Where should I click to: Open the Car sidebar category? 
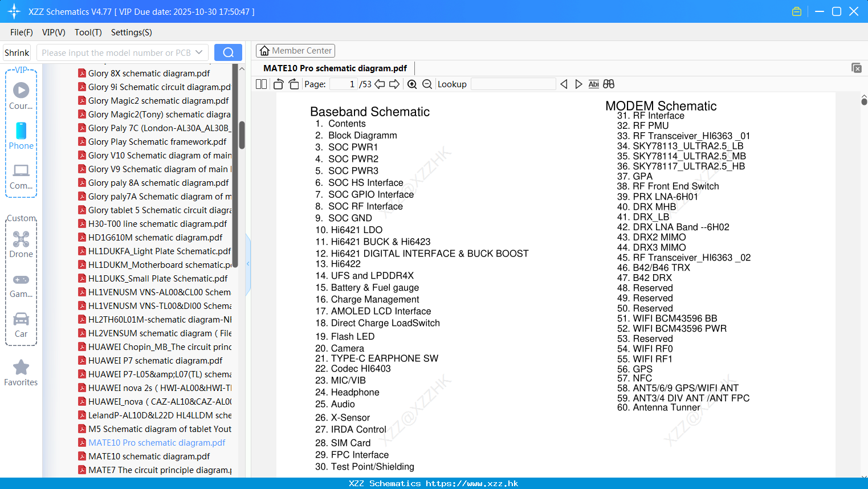[x=21, y=325]
